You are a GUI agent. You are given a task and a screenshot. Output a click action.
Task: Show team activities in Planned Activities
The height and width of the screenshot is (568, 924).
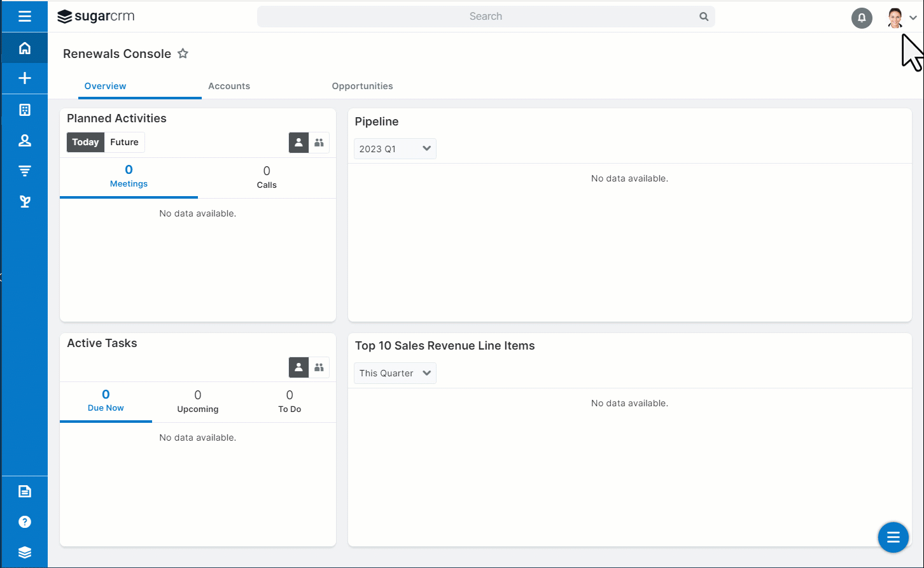click(319, 143)
